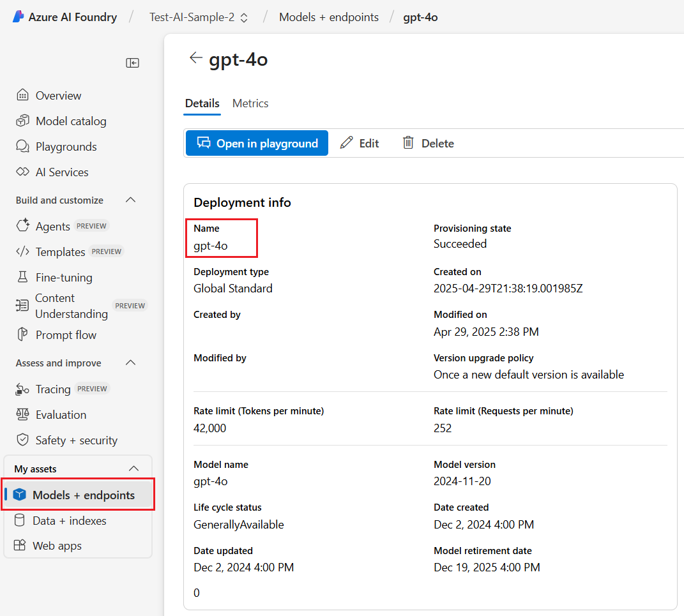Click the Delete button label
This screenshot has height=616, width=684.
point(437,143)
